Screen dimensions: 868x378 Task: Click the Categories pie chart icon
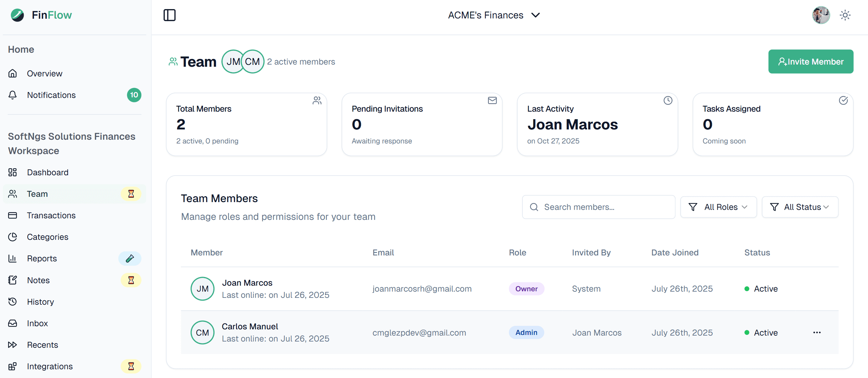[13, 237]
